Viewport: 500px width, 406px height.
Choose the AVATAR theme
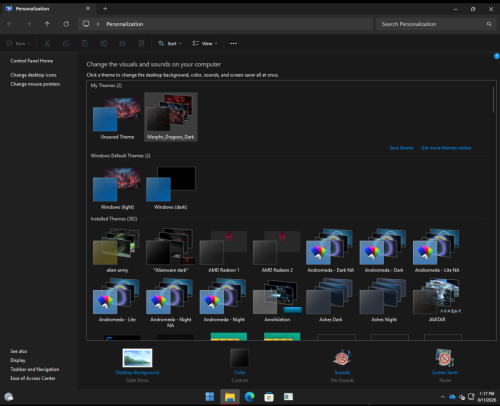pyautogui.click(x=437, y=300)
